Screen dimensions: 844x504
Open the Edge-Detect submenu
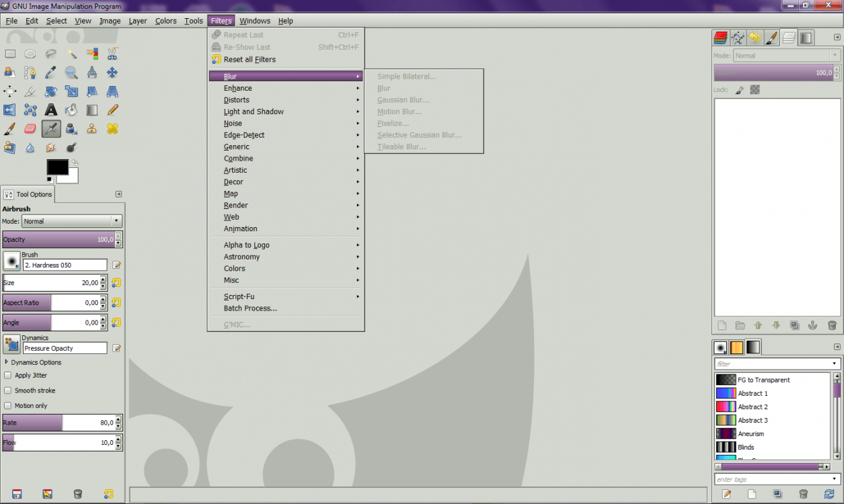285,135
